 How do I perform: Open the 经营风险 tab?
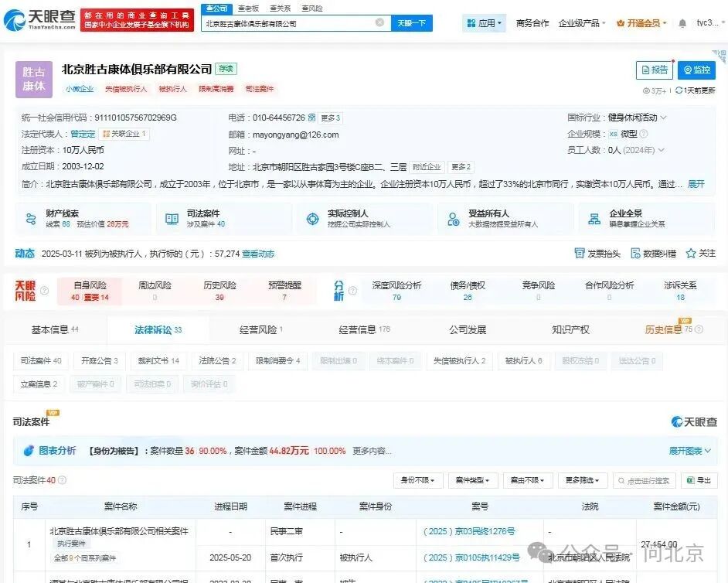(x=261, y=329)
